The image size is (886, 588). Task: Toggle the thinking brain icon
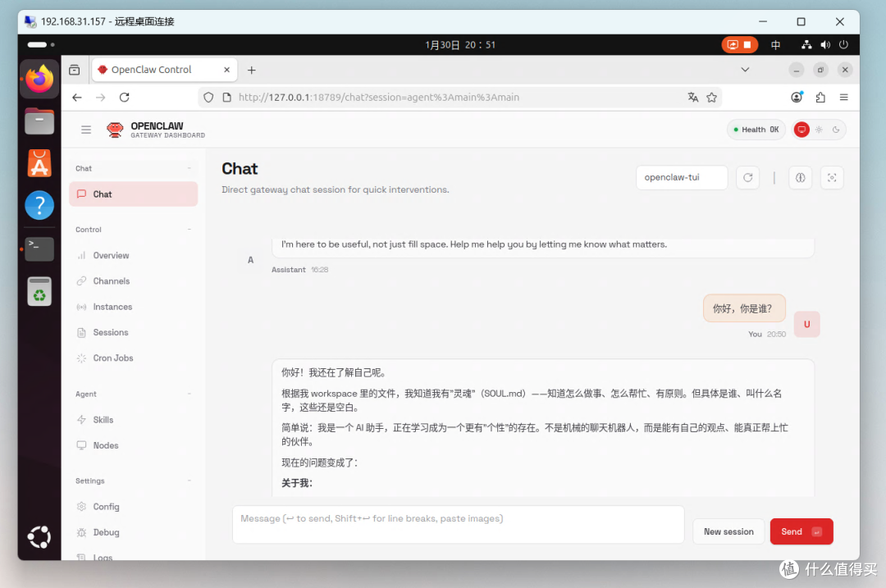pyautogui.click(x=800, y=177)
